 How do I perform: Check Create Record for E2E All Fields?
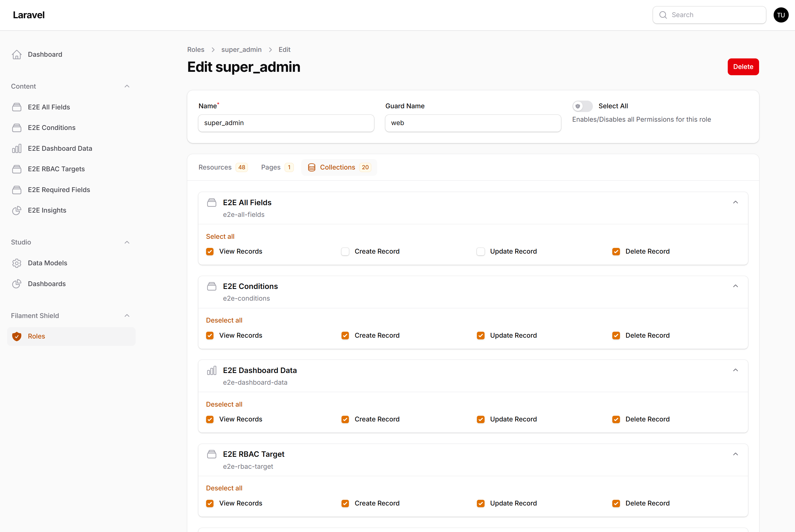coord(345,251)
